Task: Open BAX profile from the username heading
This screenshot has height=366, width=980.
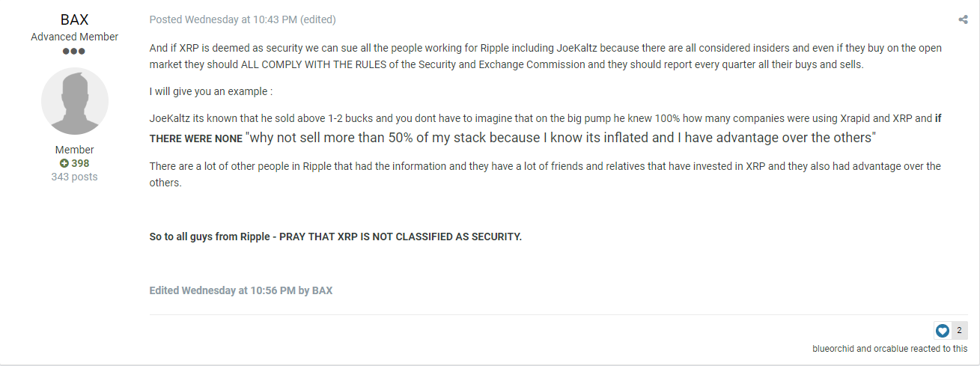Action: [x=74, y=20]
